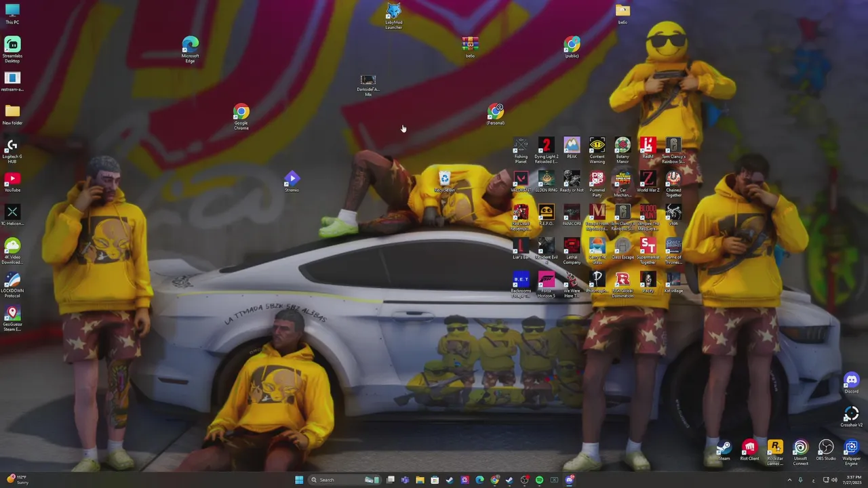Open World War Z shortcut
This screenshot has height=488, width=868.
click(648, 182)
